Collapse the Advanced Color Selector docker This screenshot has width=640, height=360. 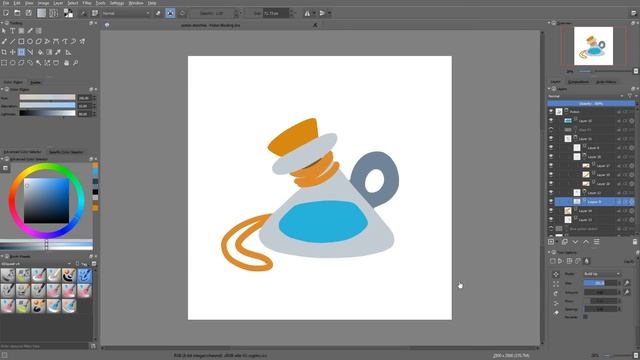[2, 159]
